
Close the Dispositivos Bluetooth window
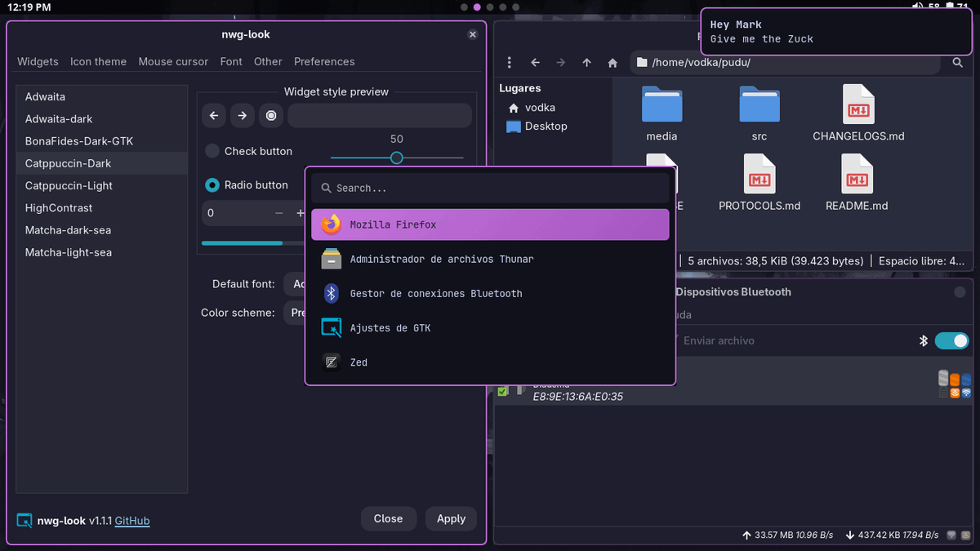tap(959, 292)
